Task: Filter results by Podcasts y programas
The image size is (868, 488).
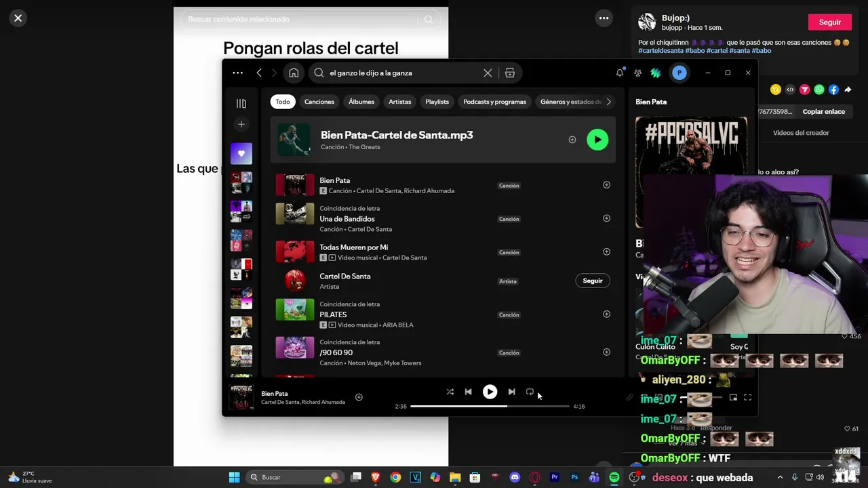Action: click(x=494, y=102)
